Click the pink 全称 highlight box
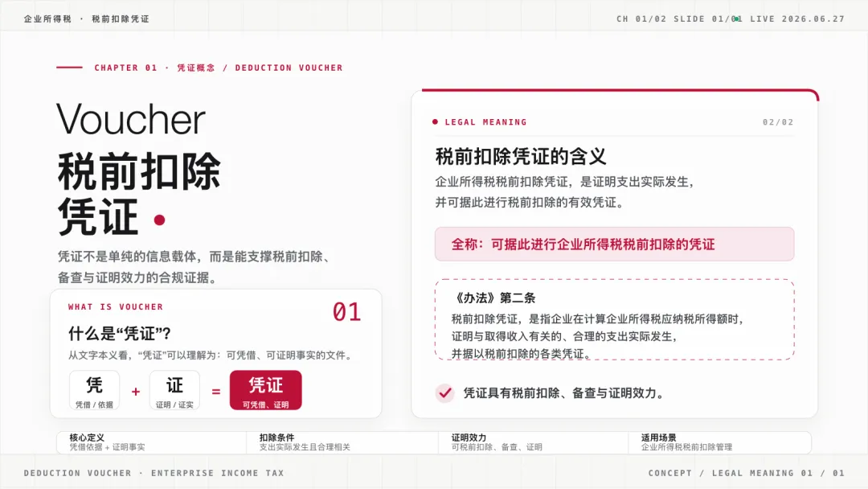 pos(615,244)
